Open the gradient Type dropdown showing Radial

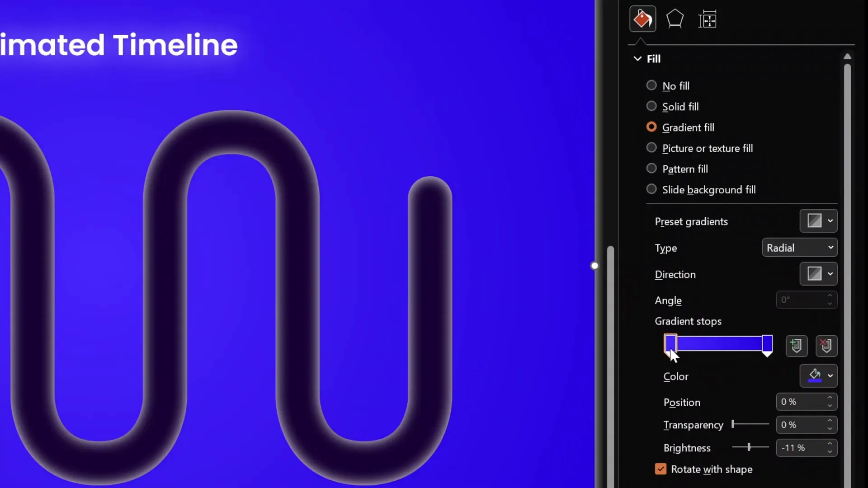tap(799, 248)
